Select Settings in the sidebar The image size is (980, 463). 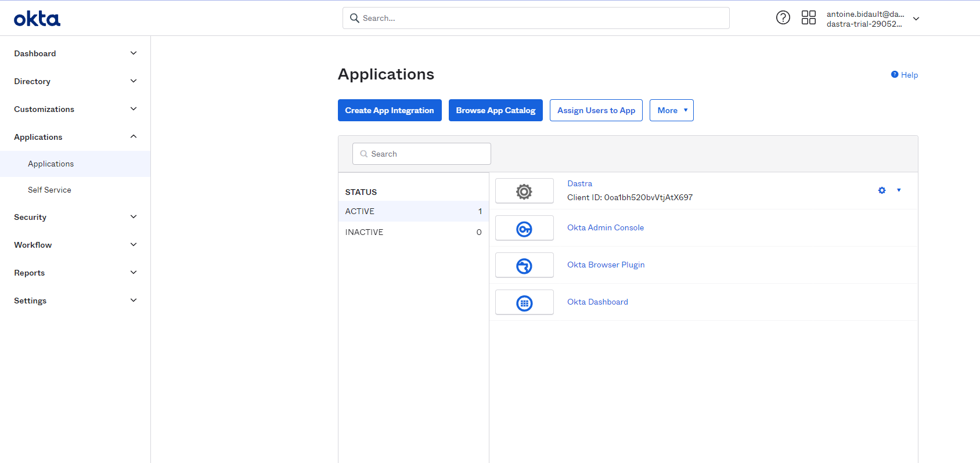coord(30,301)
